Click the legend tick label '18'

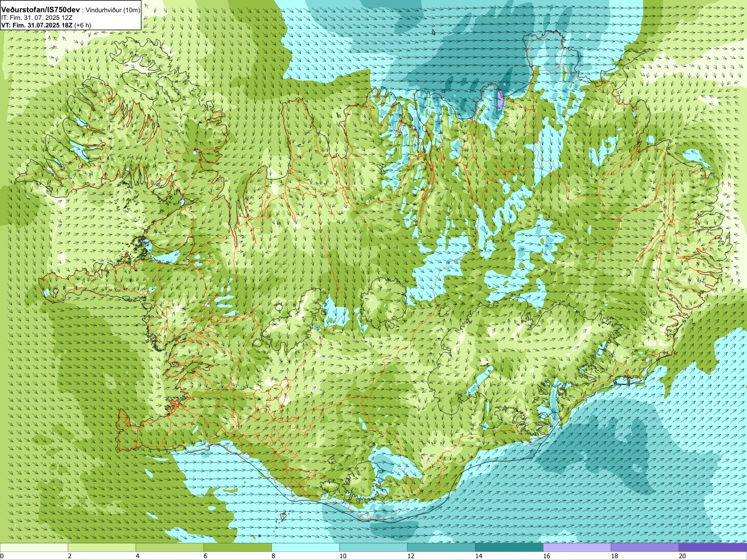coord(615,556)
